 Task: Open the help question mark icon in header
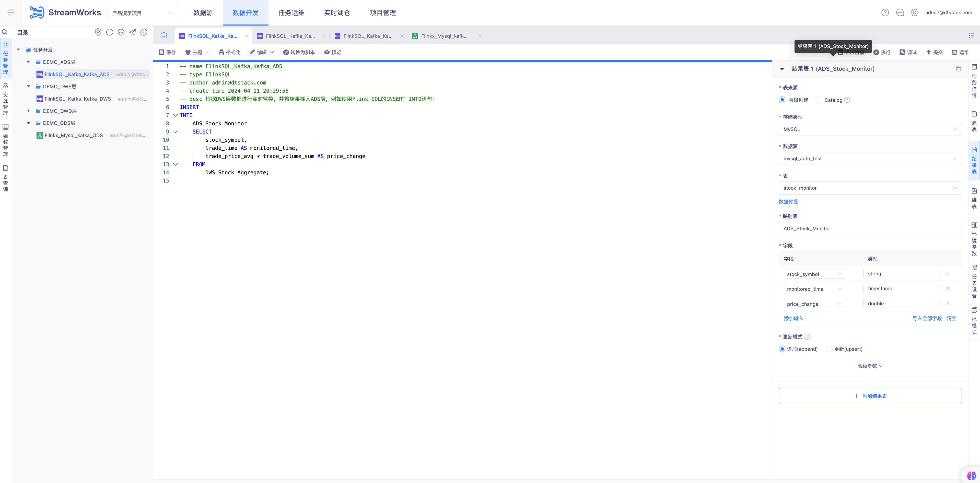coord(885,13)
